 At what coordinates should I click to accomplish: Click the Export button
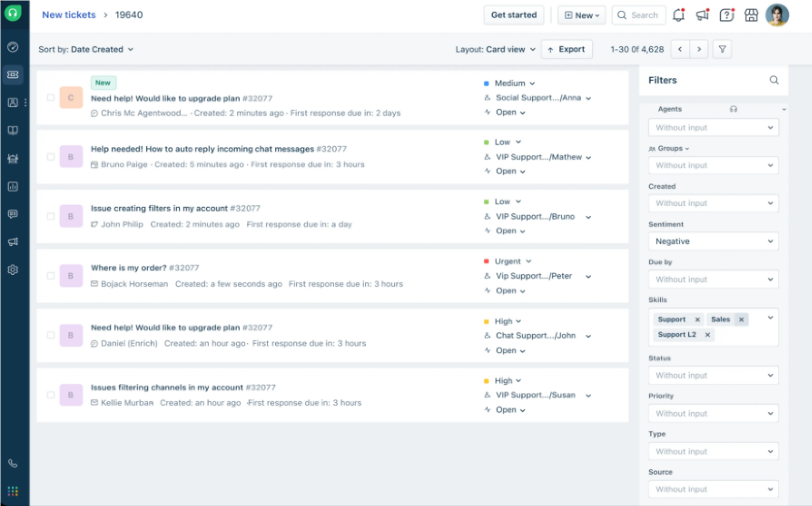click(566, 49)
